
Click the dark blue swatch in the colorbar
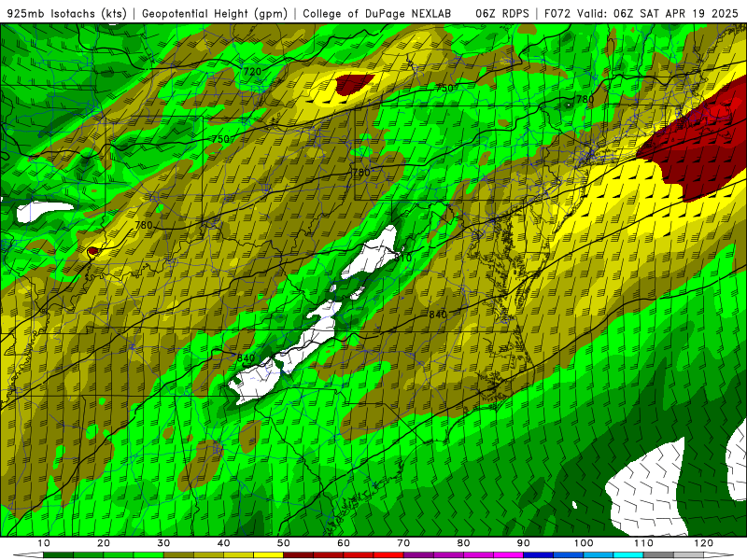539,555
